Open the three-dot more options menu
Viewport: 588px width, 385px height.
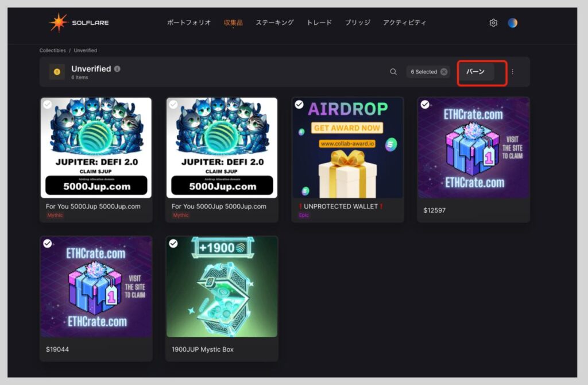[513, 72]
